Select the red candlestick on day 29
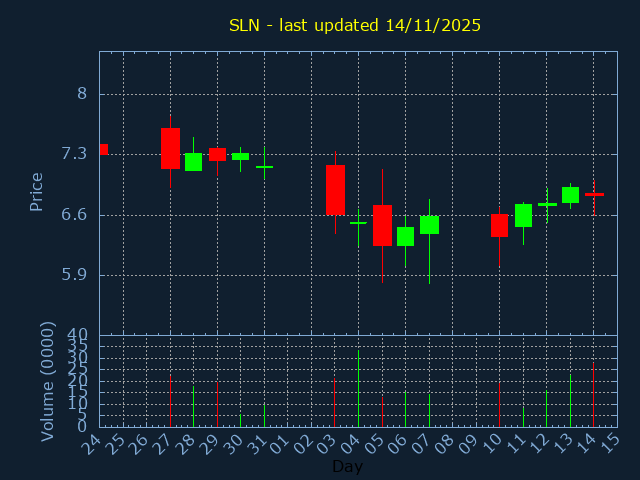Screen dimensions: 640x480 point(217,154)
